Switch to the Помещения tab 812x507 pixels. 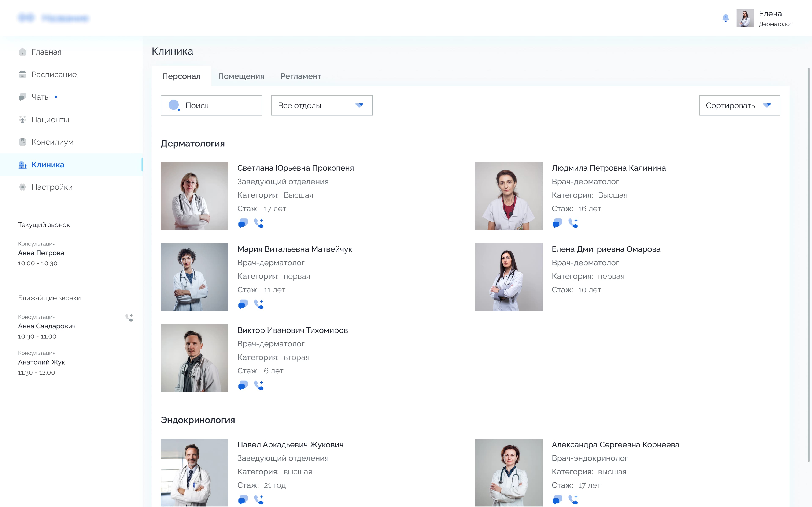(241, 76)
